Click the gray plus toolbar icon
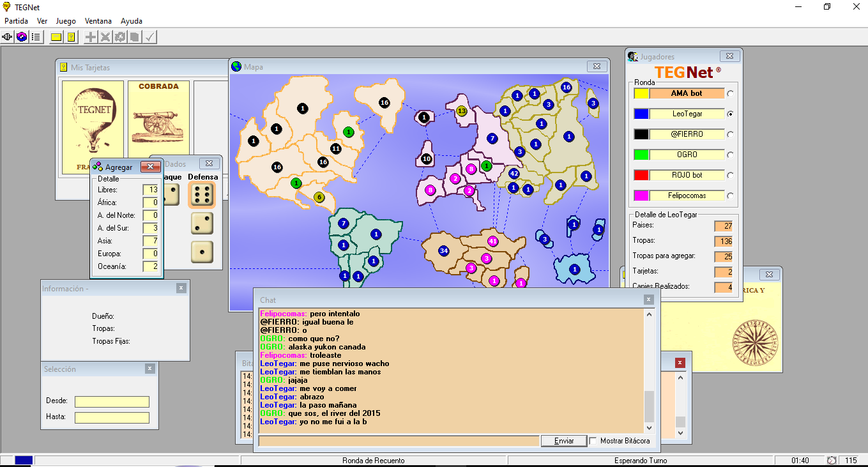Screen dimensions: 868x467 [91, 37]
